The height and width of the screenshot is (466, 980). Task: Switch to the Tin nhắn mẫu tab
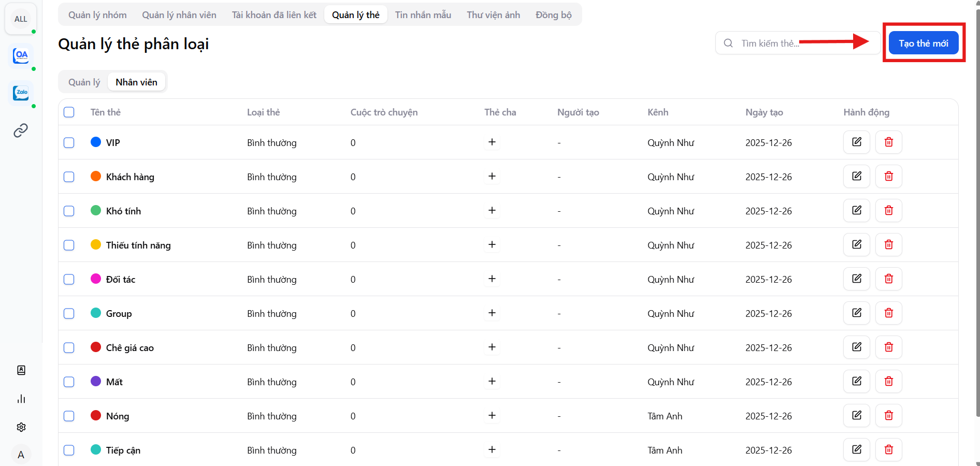click(423, 15)
